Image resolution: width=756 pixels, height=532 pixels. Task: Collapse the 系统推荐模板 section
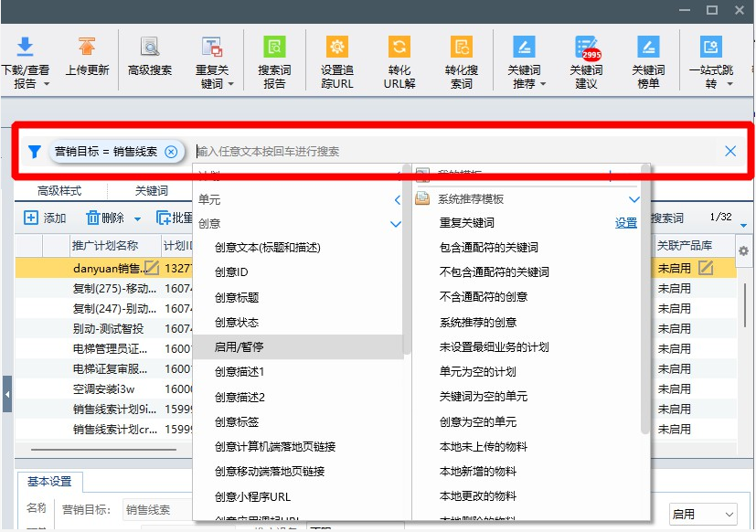click(x=634, y=199)
